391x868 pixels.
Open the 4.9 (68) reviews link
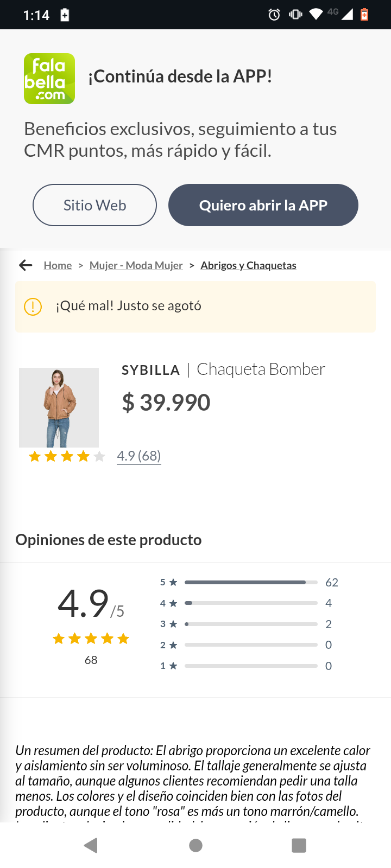point(139,456)
